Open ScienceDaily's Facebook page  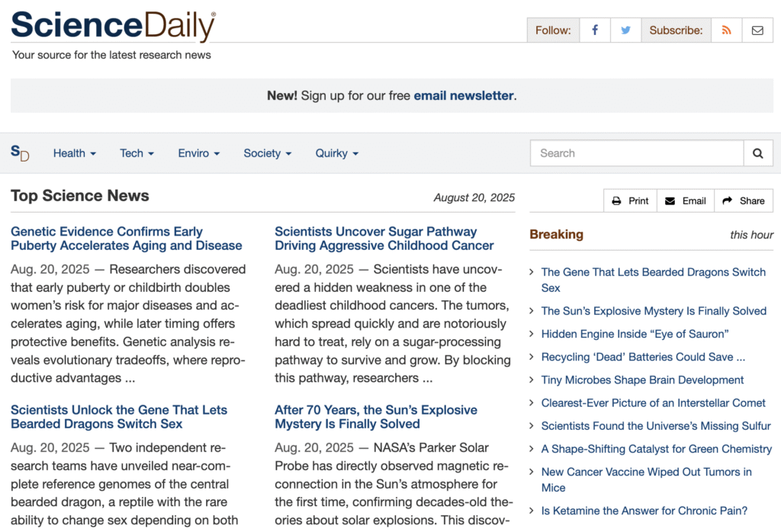[x=595, y=30]
